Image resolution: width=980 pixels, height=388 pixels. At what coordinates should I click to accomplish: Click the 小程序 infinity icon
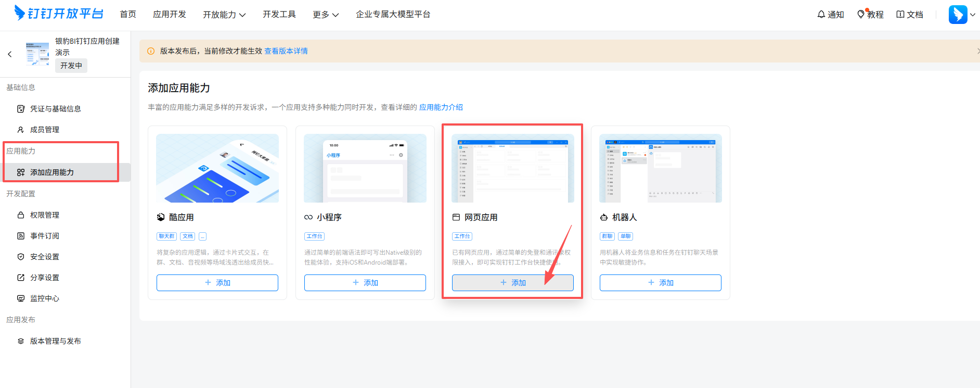308,217
